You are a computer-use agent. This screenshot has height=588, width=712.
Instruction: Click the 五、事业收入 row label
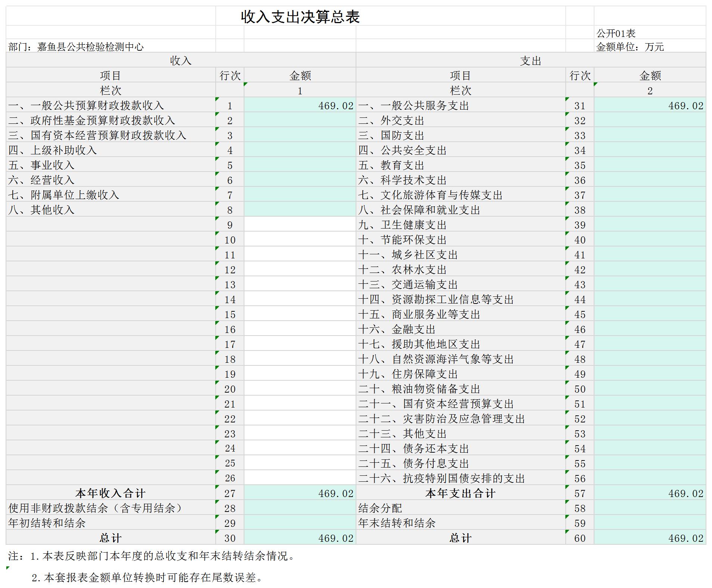pos(41,165)
